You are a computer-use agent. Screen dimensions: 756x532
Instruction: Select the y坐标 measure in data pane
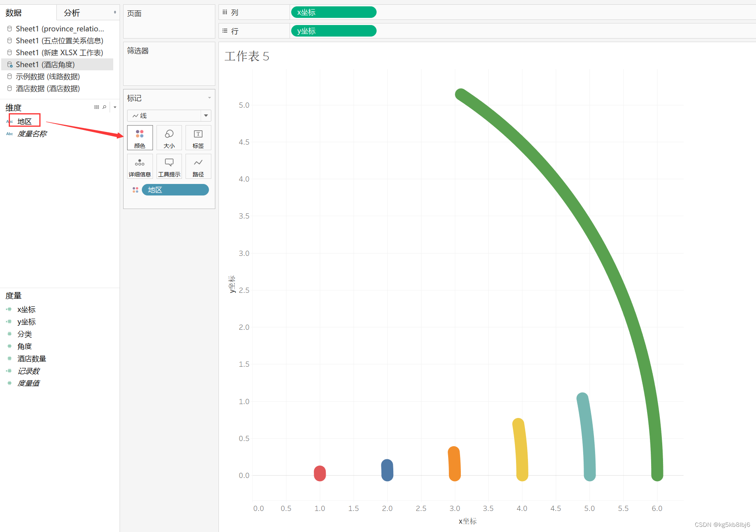27,321
